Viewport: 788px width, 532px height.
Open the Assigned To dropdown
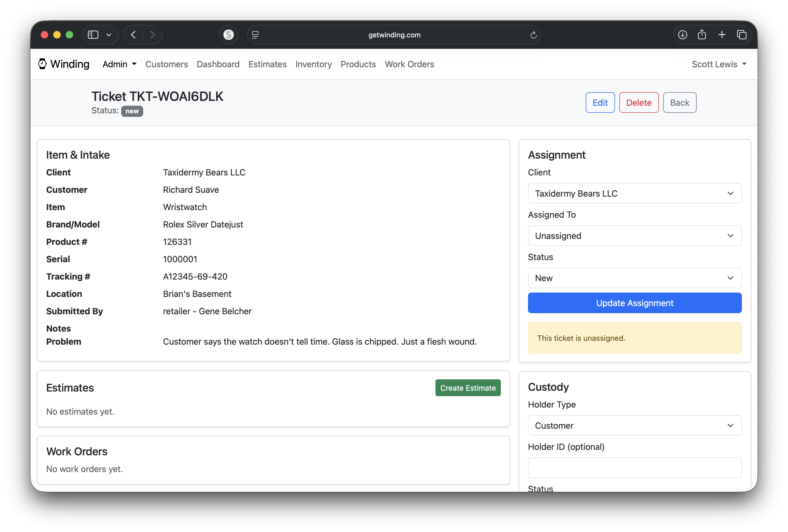(635, 236)
